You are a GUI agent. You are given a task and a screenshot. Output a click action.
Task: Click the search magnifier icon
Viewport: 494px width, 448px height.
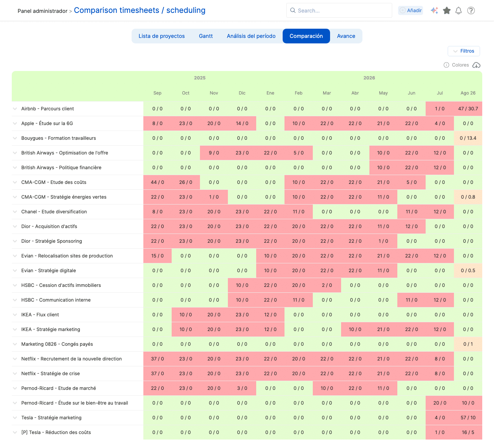pos(293,11)
